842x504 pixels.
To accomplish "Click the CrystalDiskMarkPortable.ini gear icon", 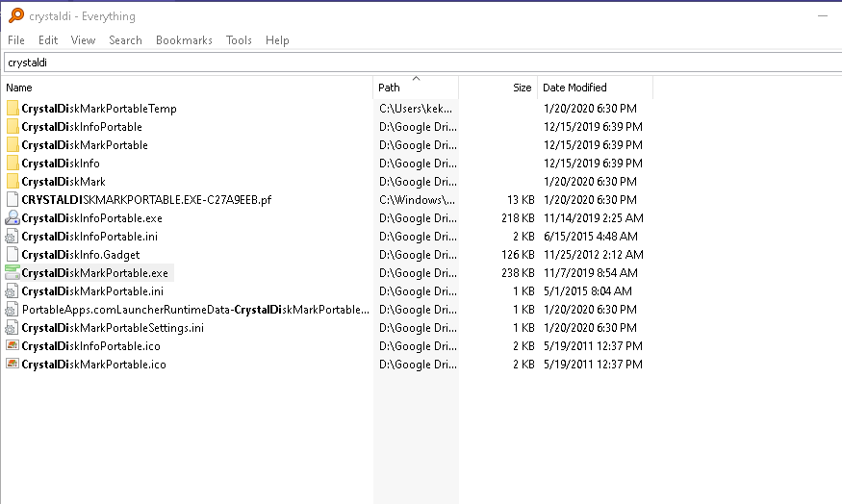I will pos(13,290).
